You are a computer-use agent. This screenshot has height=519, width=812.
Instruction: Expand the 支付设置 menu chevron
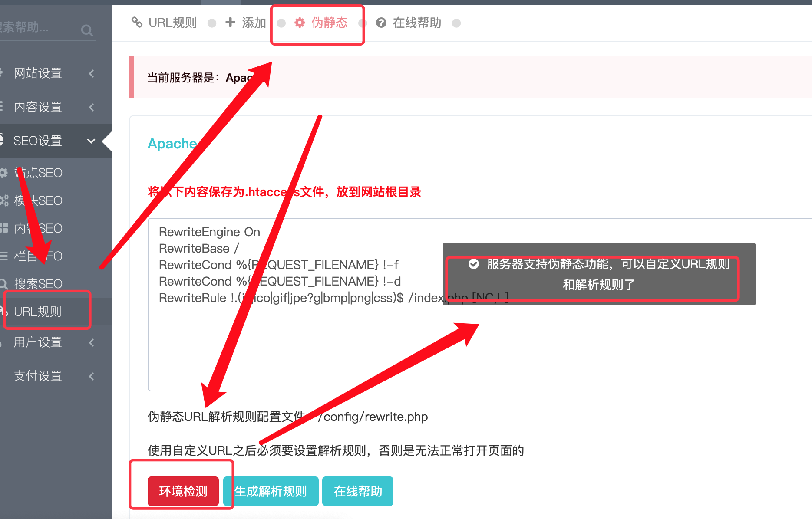[x=92, y=376]
